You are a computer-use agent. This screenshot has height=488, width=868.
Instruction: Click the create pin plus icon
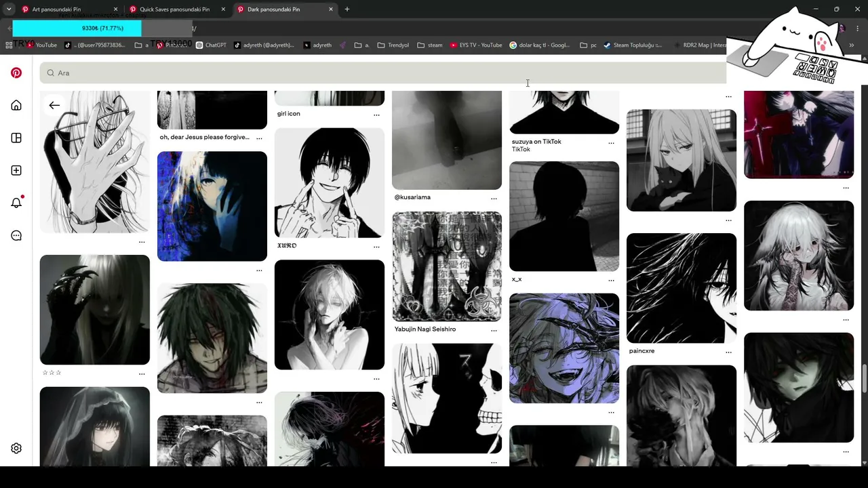[x=16, y=170]
